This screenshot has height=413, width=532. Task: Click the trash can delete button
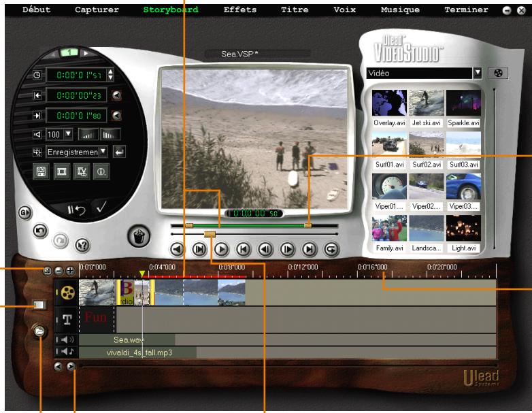(x=139, y=236)
